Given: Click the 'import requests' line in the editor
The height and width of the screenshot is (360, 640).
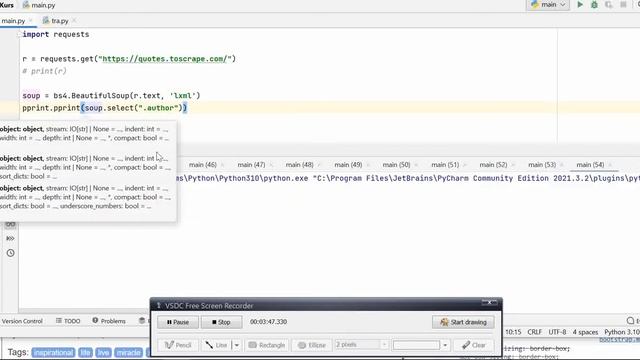Looking at the screenshot, I should tap(56, 34).
